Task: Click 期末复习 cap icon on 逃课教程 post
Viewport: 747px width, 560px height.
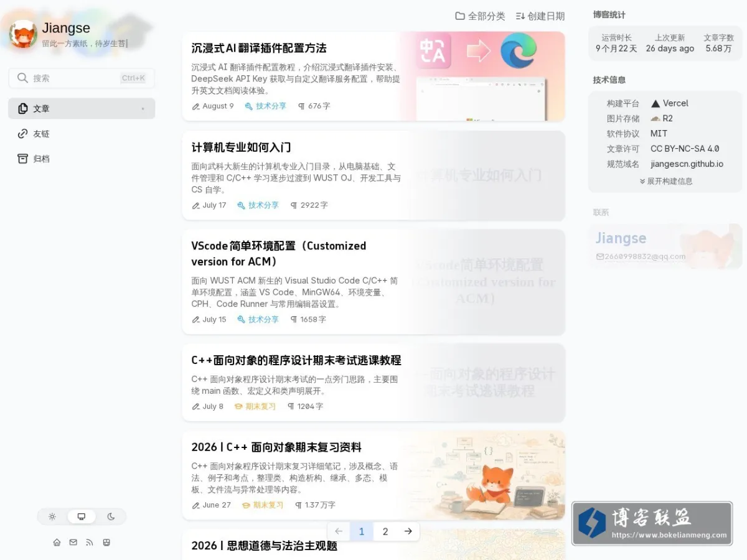Action: pos(238,406)
